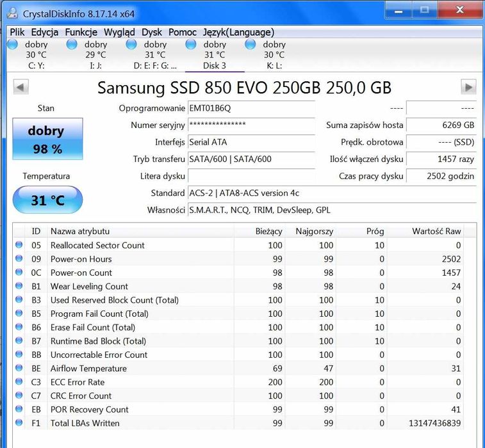Select the POR Recovery Count row
Screen dimensions: 485x448
[x=238, y=410]
